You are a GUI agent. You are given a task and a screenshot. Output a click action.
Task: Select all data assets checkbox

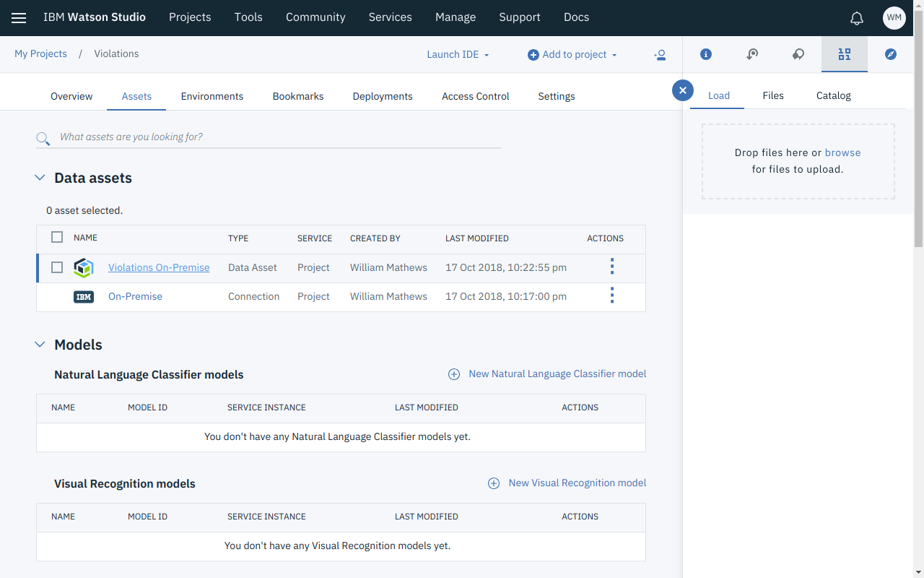click(x=57, y=237)
